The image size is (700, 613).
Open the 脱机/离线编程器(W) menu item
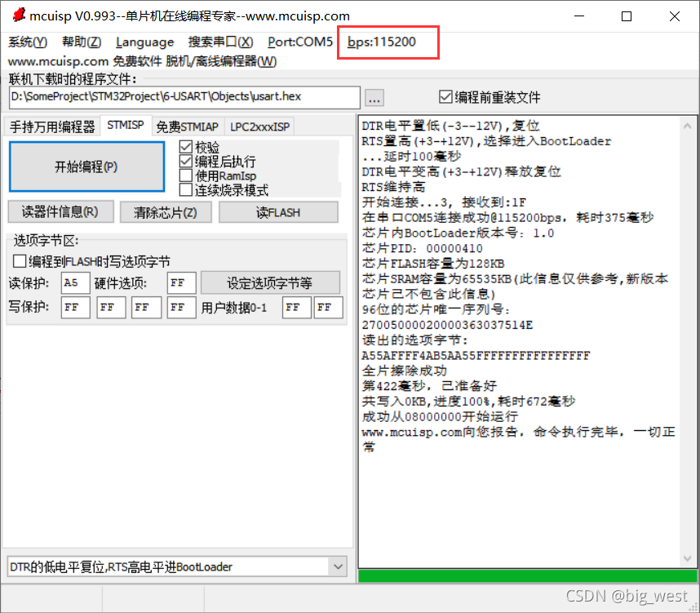tap(221, 61)
